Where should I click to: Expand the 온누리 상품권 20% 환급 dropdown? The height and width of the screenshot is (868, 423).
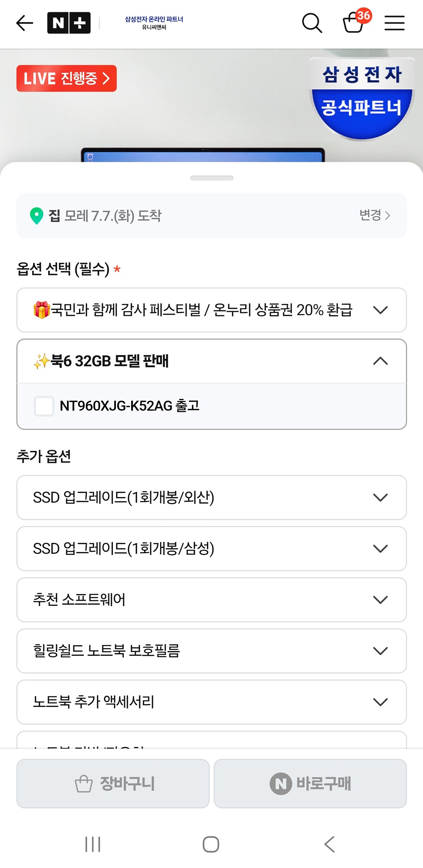click(211, 310)
